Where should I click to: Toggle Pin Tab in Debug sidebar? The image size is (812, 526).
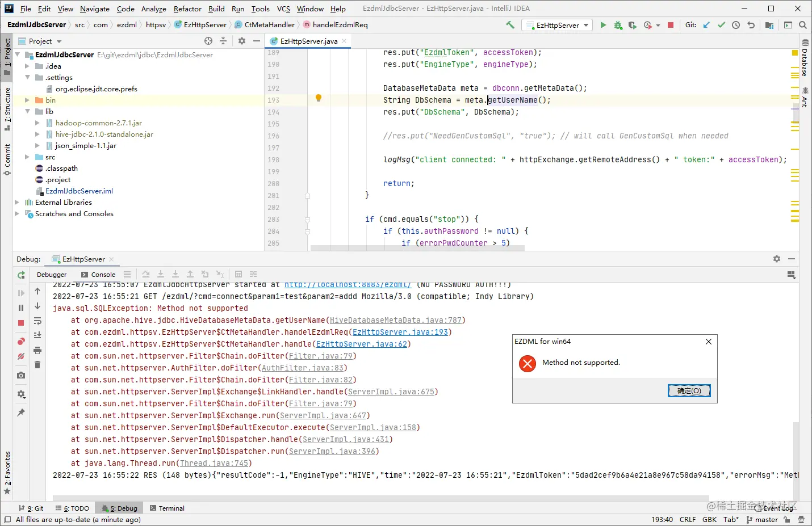click(x=21, y=413)
